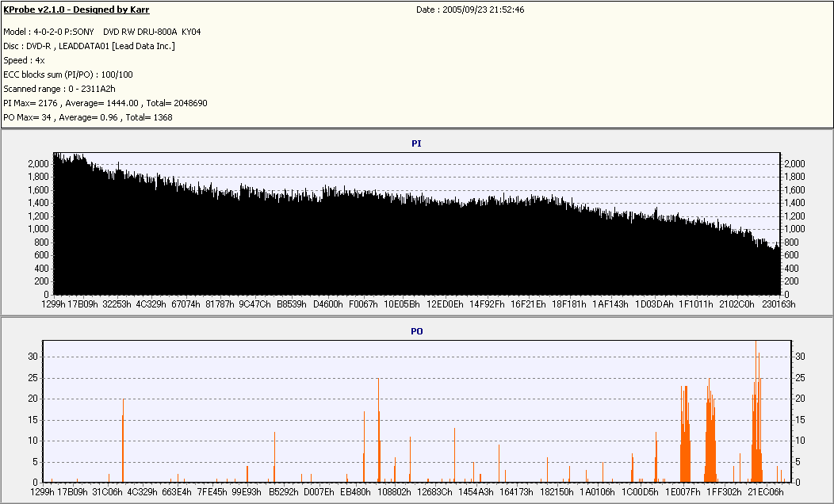Click the Speed 4x line
834x504 pixels.
(x=24, y=60)
